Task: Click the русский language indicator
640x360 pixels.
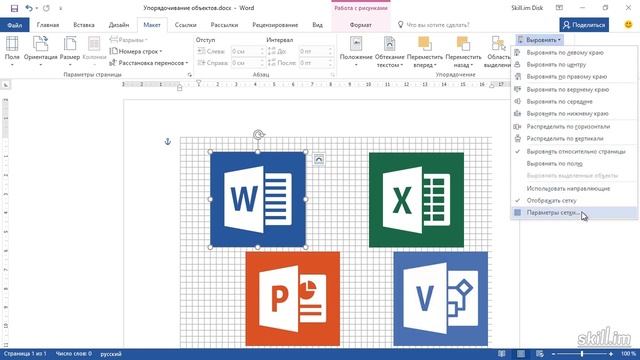Action: (111, 354)
